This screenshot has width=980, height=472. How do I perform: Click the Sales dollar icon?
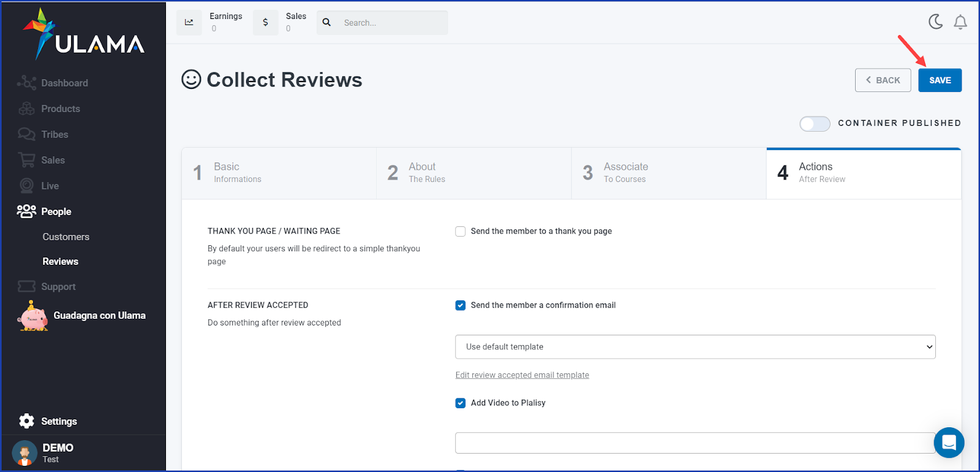pyautogui.click(x=265, y=23)
